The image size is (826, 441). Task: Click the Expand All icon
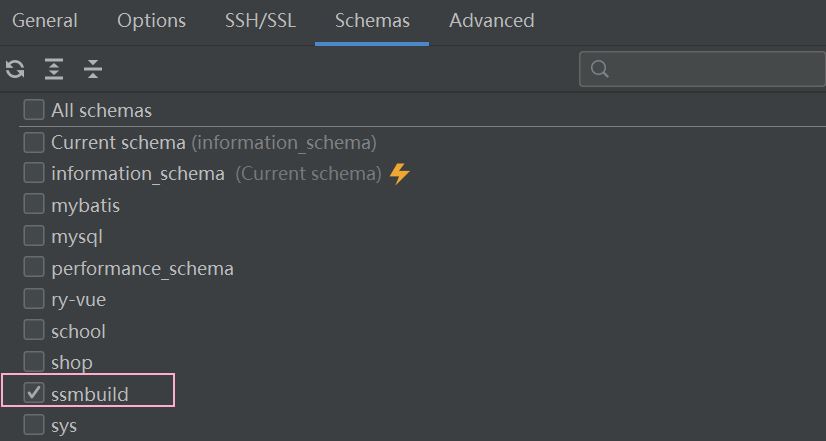coord(54,69)
